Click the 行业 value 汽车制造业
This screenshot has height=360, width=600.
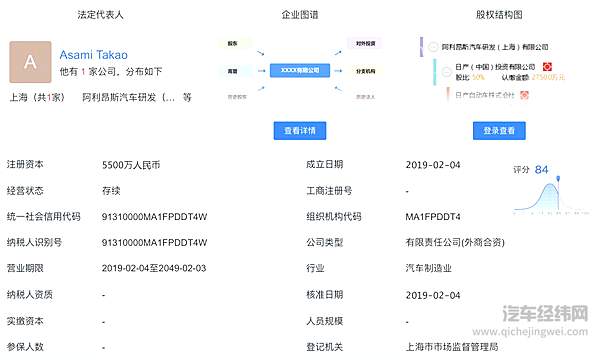click(429, 268)
